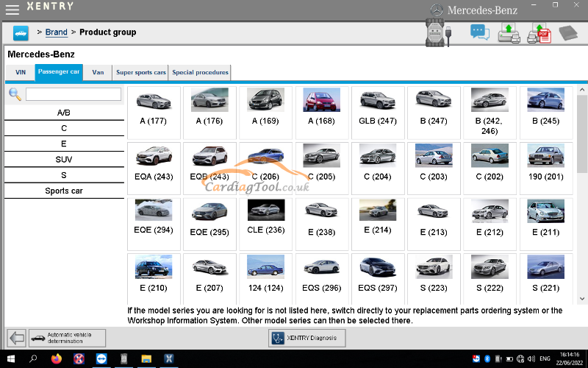Click the blue car home icon
This screenshot has height=368, width=588.
(x=21, y=33)
